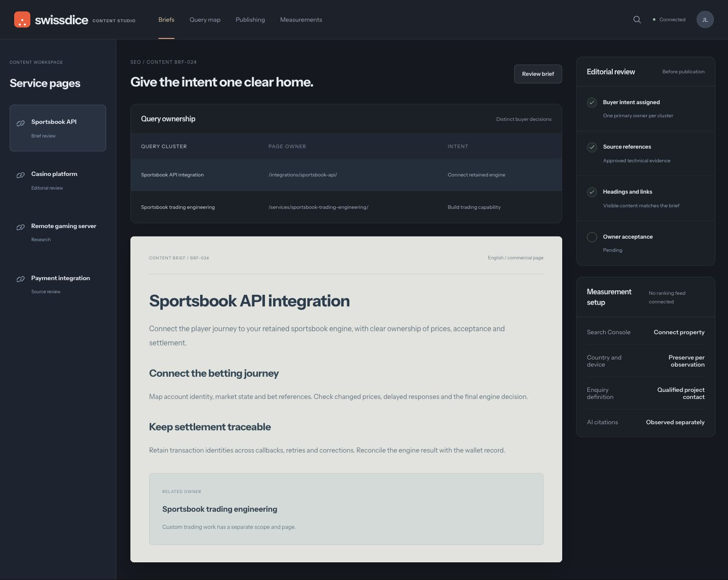Click the Qualified project contact value
Viewport: 728px width, 580px height.
point(681,393)
